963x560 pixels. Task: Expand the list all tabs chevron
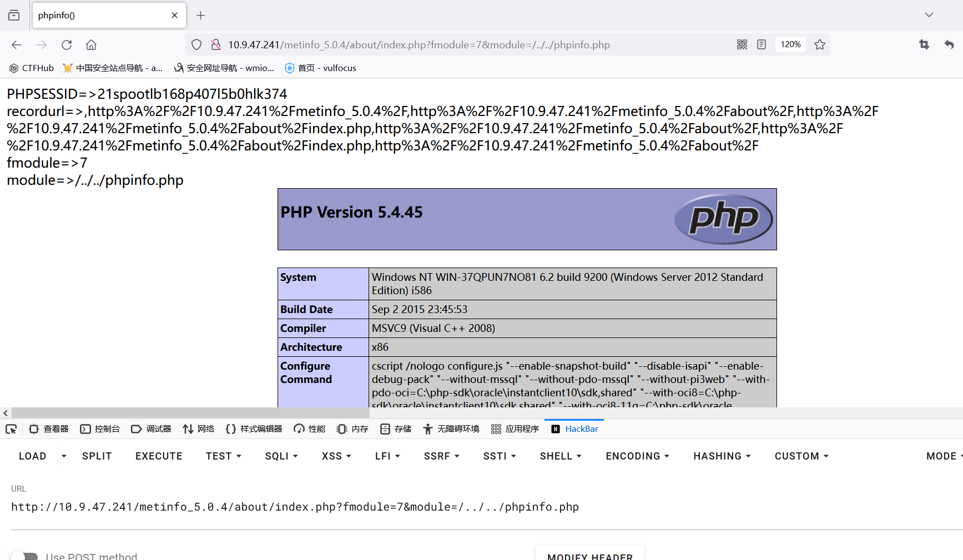coord(929,15)
